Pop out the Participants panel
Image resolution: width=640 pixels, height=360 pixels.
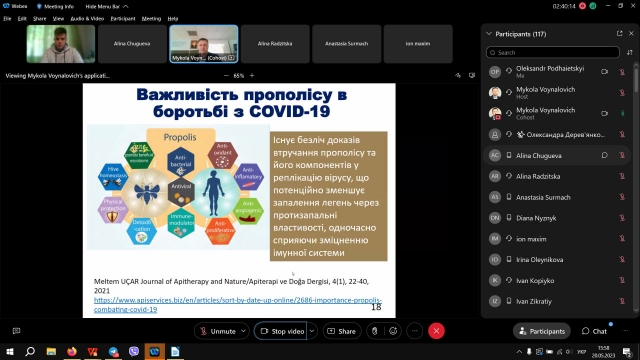pos(620,34)
